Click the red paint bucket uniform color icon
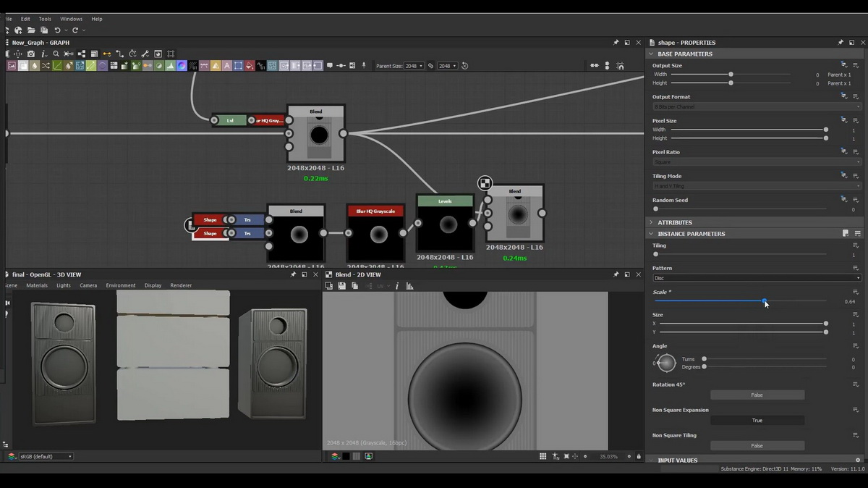Screen dimensions: 868x488 [x=250, y=66]
